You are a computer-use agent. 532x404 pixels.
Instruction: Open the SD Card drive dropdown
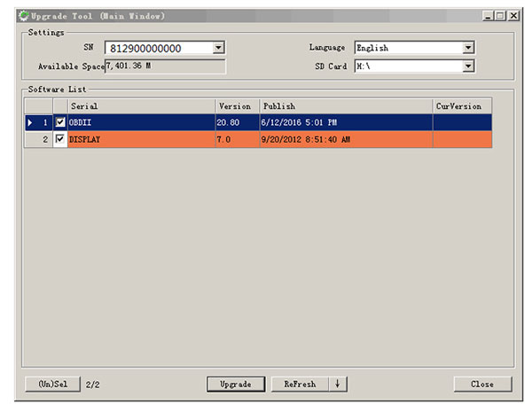tap(467, 66)
